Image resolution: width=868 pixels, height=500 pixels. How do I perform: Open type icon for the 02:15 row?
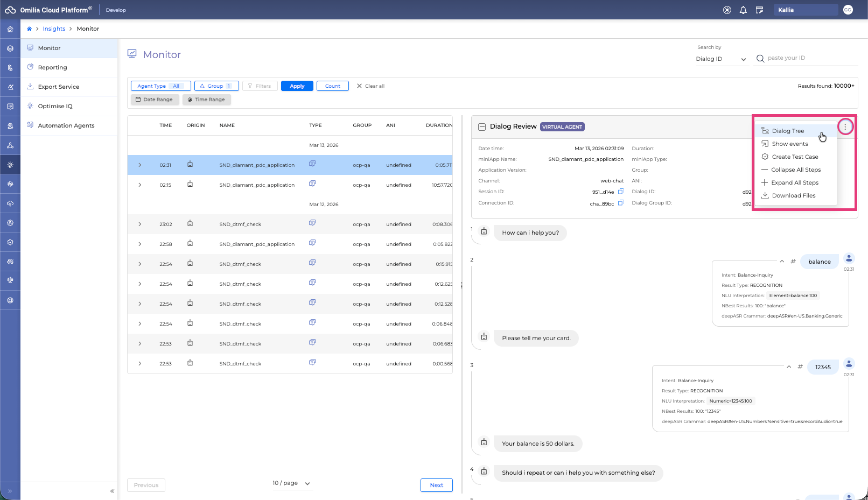coord(312,184)
